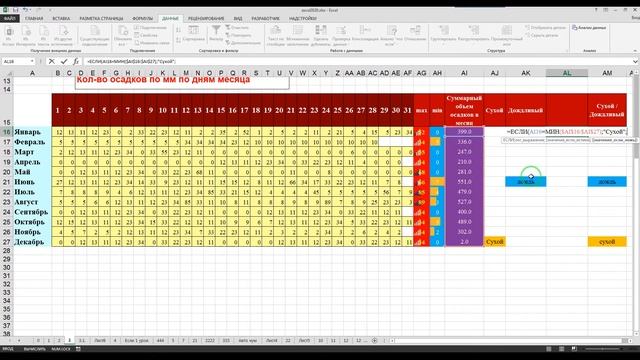Switch to the Home ribbon tab
The height and width of the screenshot is (360, 640).
coord(34,18)
